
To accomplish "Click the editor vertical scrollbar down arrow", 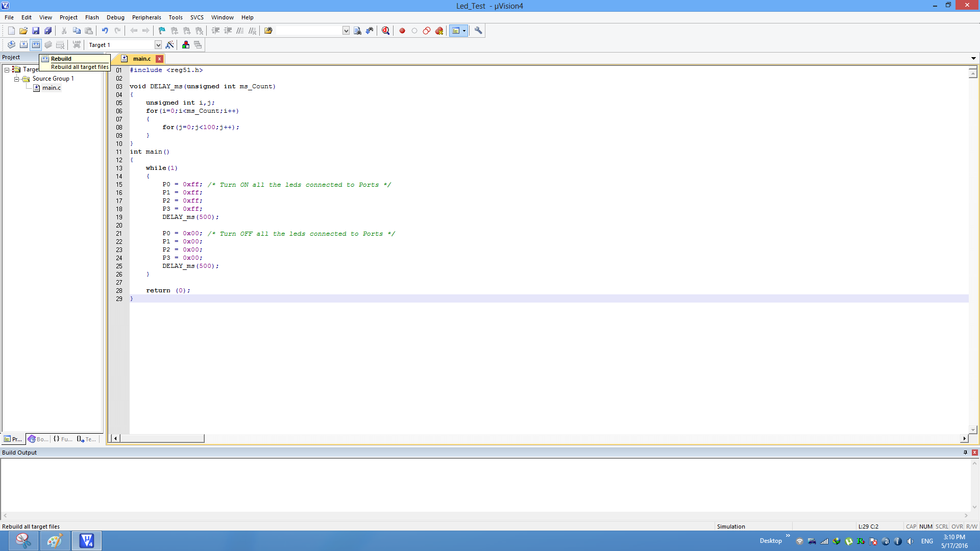I will coord(973,430).
